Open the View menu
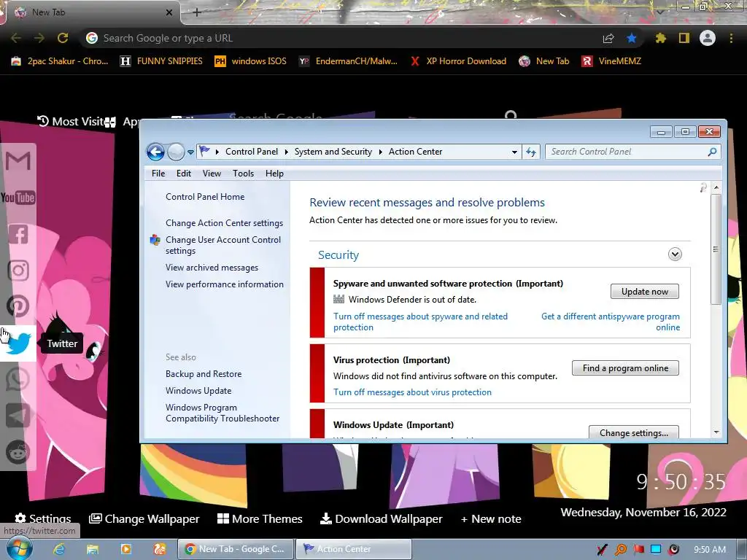The height and width of the screenshot is (560, 747). (212, 174)
